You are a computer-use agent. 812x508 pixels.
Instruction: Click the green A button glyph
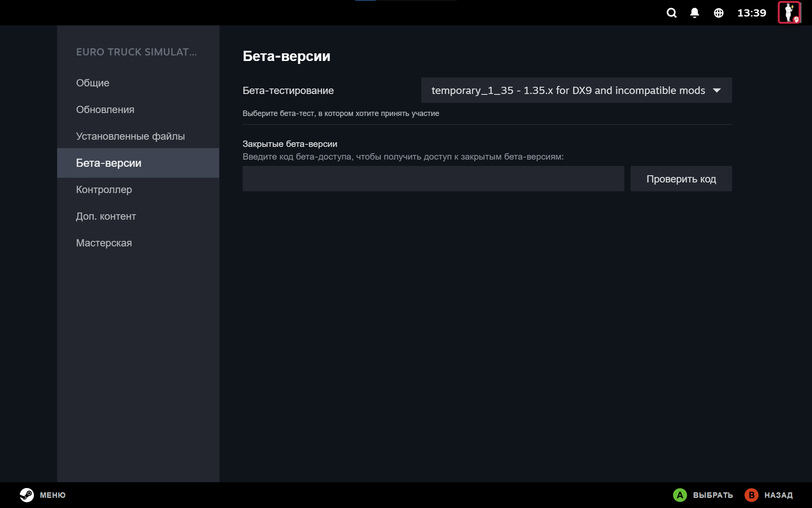click(x=680, y=495)
